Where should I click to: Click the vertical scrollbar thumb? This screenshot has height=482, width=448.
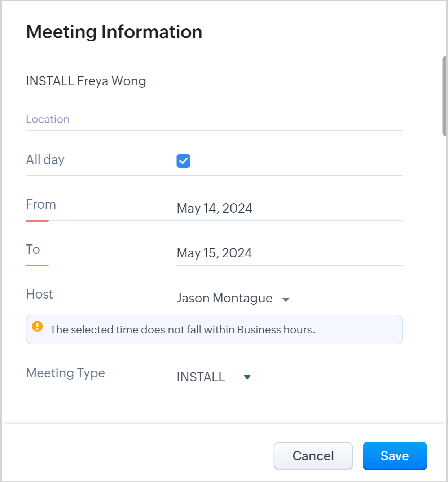[444, 96]
